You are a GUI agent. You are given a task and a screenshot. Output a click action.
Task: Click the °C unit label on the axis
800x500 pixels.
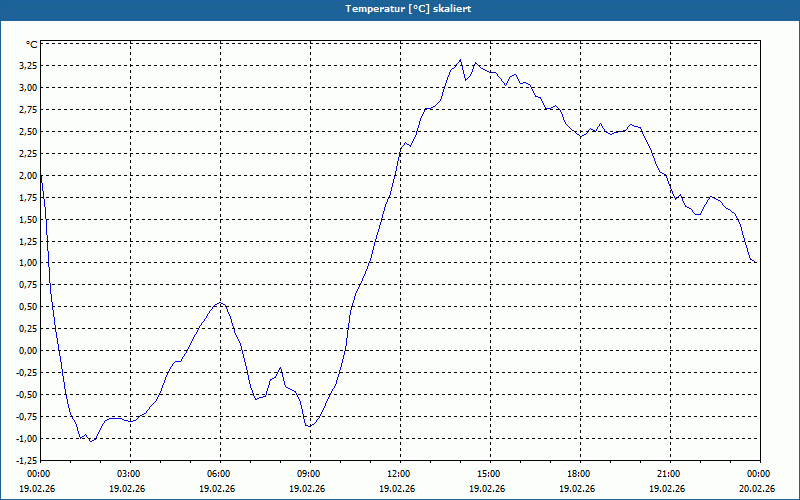[32, 44]
